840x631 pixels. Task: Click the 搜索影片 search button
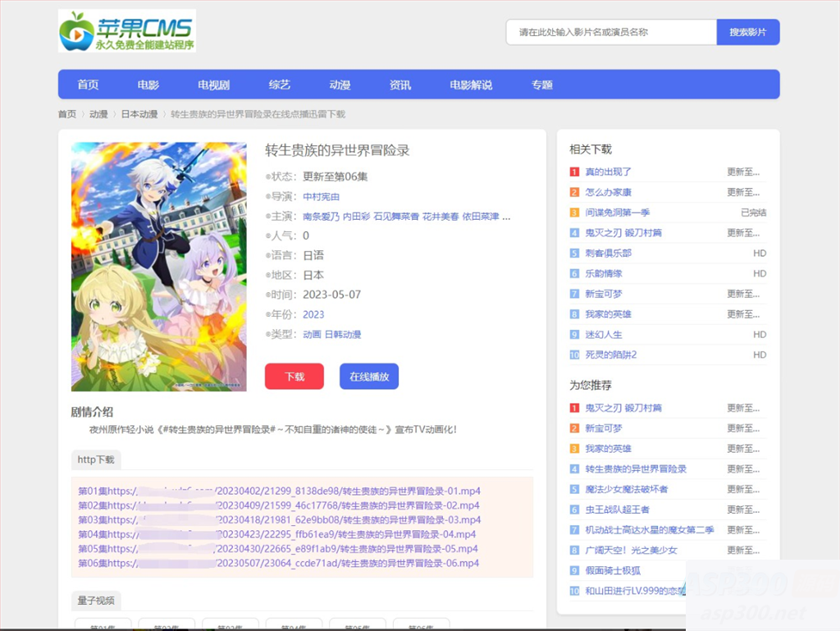[x=746, y=31]
